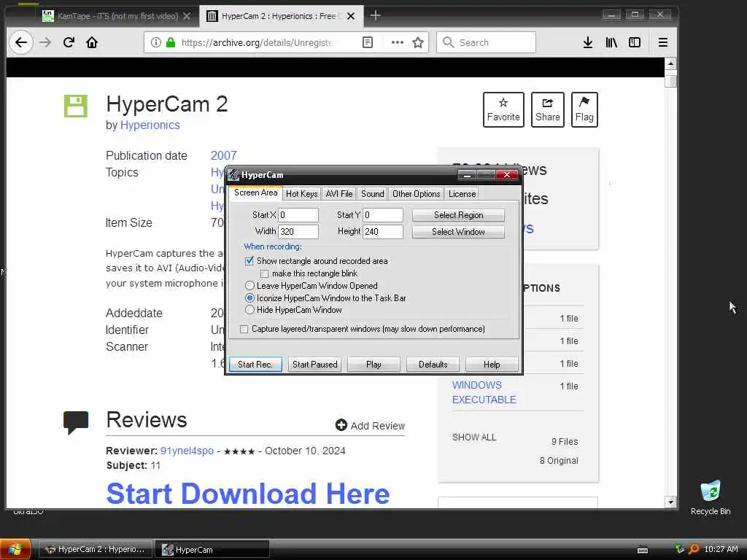
Task: Click the WINDOWS EXECUTABLE download link
Action: [484, 392]
